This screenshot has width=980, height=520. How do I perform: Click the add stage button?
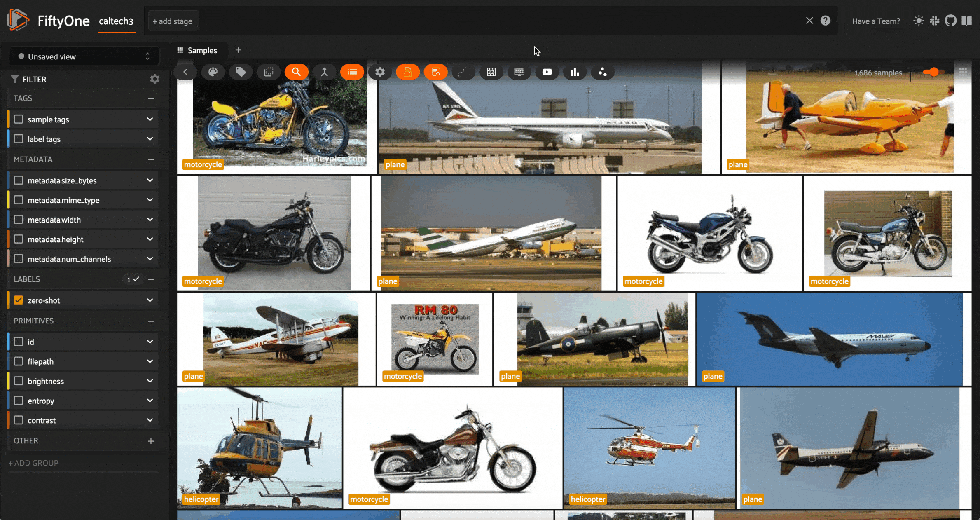click(173, 21)
